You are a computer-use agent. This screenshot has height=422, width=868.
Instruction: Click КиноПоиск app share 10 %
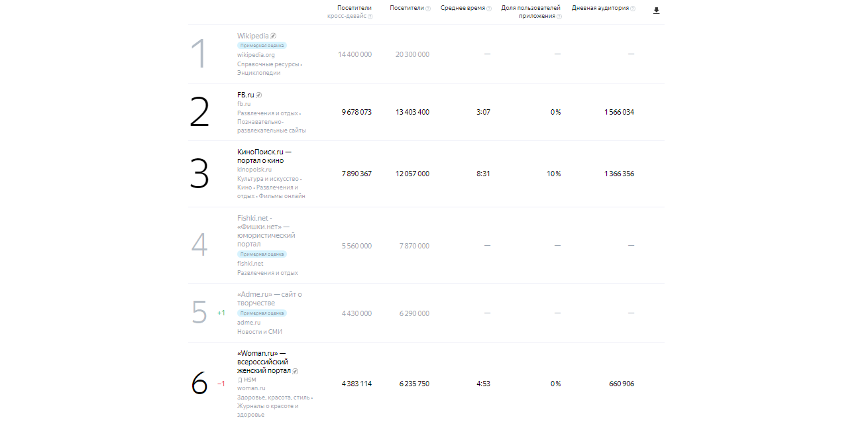tap(554, 174)
